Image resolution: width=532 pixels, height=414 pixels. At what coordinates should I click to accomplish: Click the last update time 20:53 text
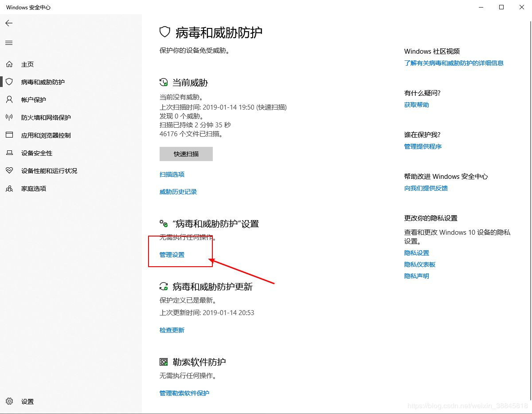(207, 312)
